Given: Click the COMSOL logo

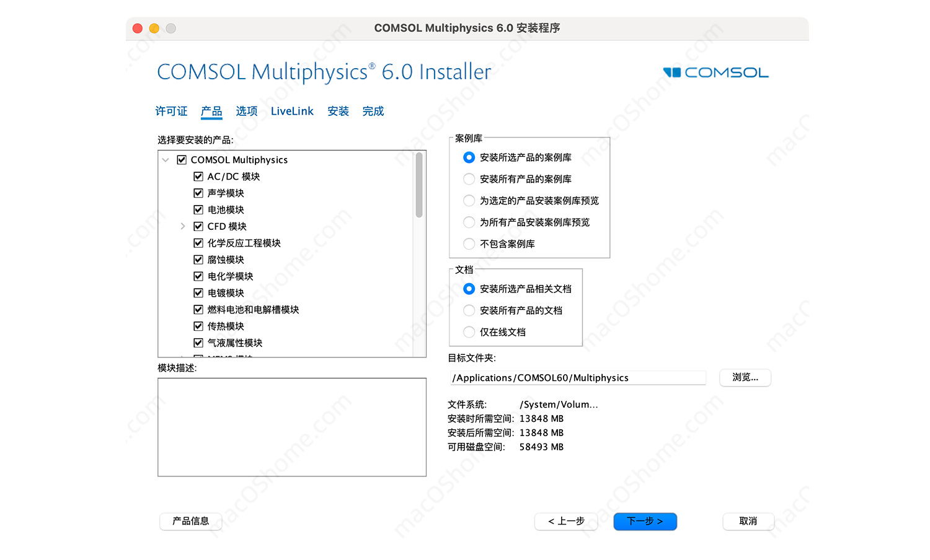Looking at the screenshot, I should 714,72.
